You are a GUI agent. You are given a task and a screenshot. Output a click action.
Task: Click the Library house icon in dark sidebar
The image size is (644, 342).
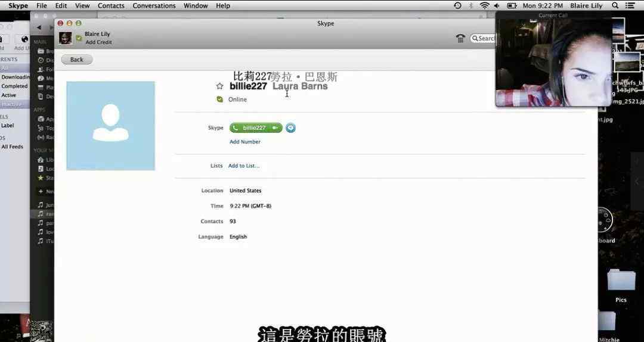pos(41,160)
